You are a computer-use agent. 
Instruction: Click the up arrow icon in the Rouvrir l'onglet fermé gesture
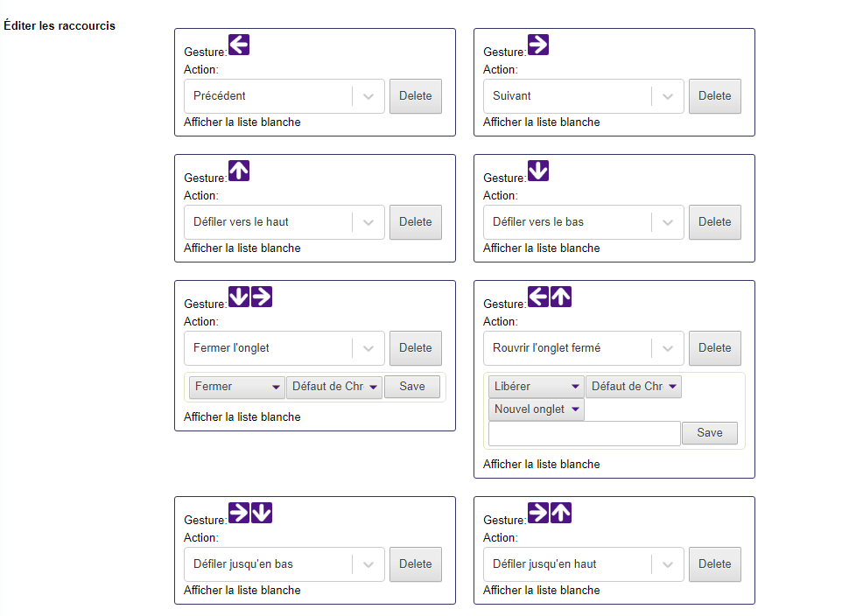561,297
